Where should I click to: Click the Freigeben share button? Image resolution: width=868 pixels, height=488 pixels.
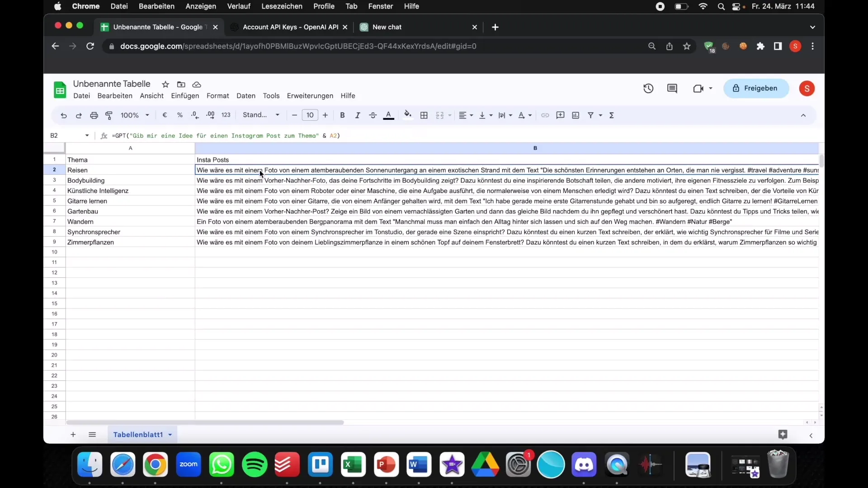(x=756, y=88)
